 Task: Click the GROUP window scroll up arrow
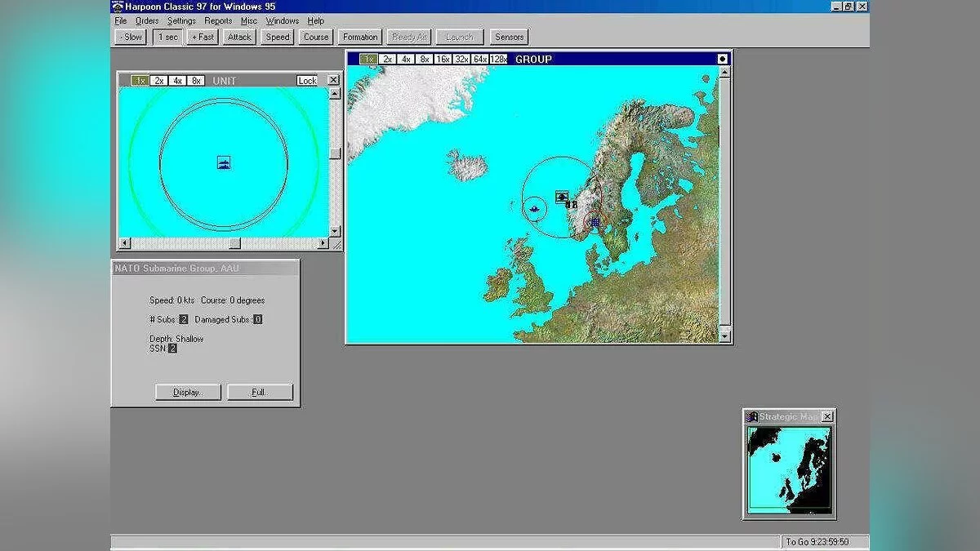pos(724,73)
